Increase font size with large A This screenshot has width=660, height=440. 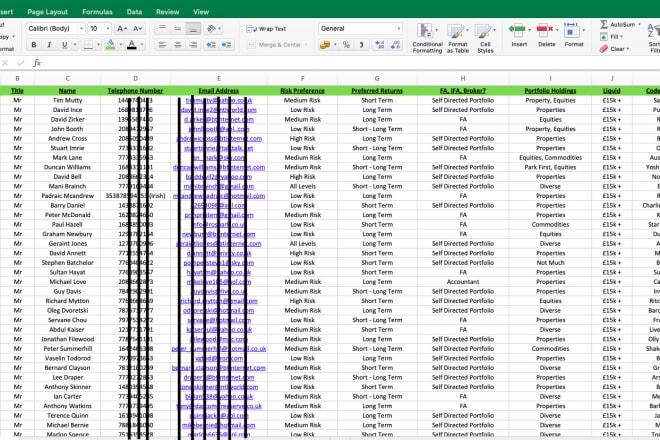(121, 29)
